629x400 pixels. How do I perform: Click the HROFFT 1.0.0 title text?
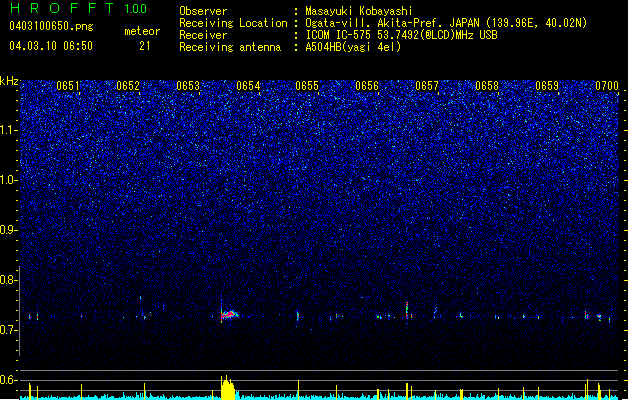click(78, 8)
